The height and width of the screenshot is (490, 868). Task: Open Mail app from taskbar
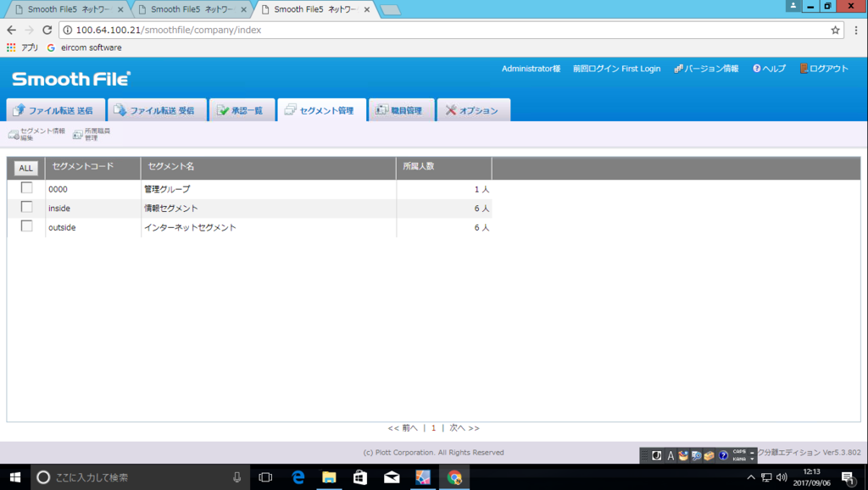392,477
